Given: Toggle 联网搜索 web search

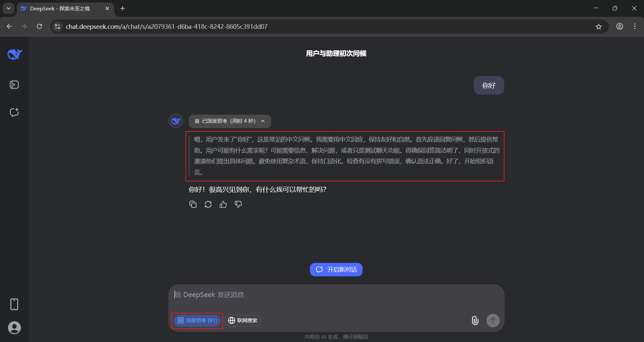Looking at the screenshot, I should point(243,321).
